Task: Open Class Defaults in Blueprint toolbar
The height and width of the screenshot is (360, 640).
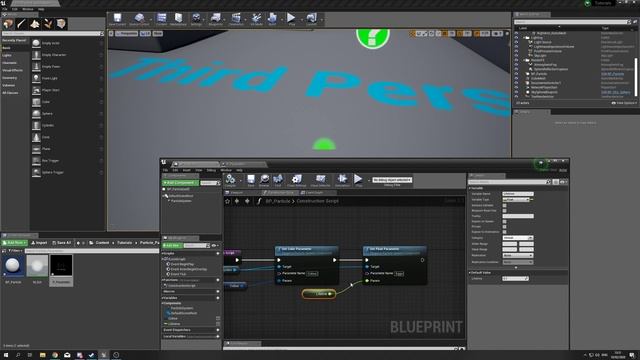Action: (x=320, y=180)
